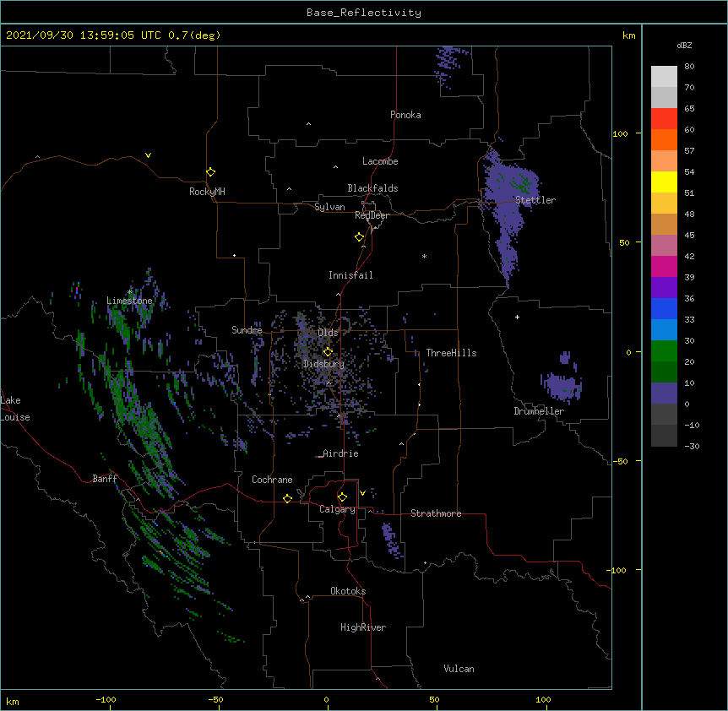The height and width of the screenshot is (711, 728).
Task: Select the Strathmore label
Action: (436, 513)
